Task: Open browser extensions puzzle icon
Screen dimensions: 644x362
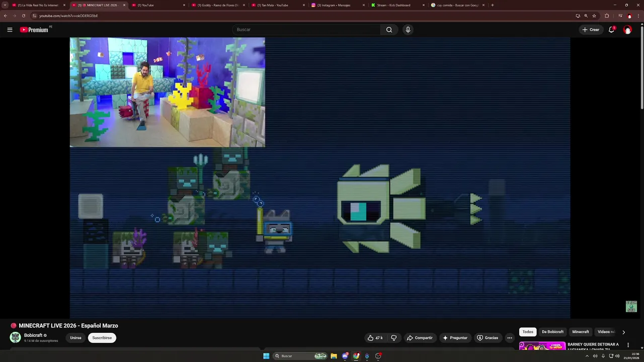Action: (x=607, y=16)
